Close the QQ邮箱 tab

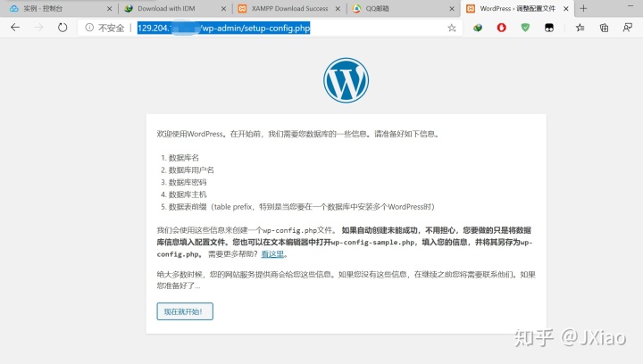click(452, 8)
